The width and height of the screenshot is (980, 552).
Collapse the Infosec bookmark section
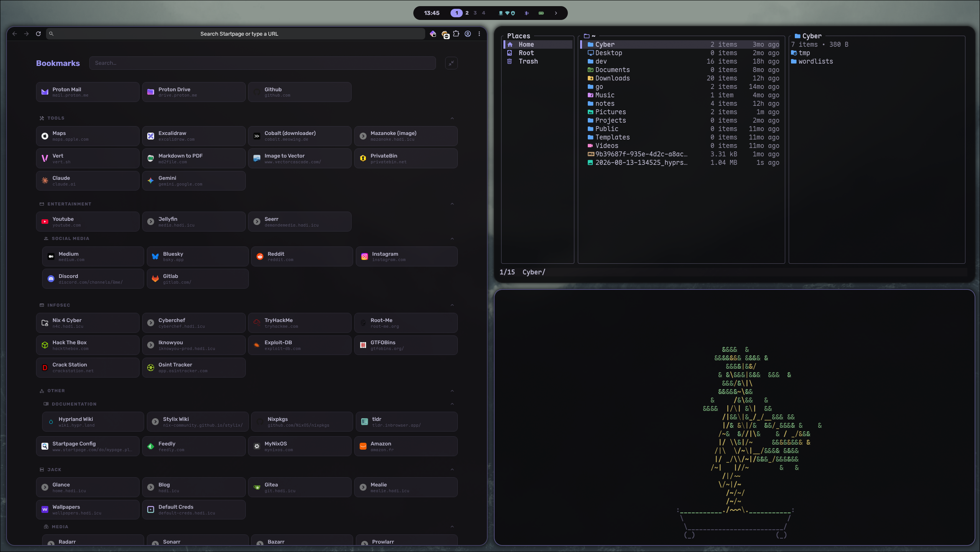[452, 305]
